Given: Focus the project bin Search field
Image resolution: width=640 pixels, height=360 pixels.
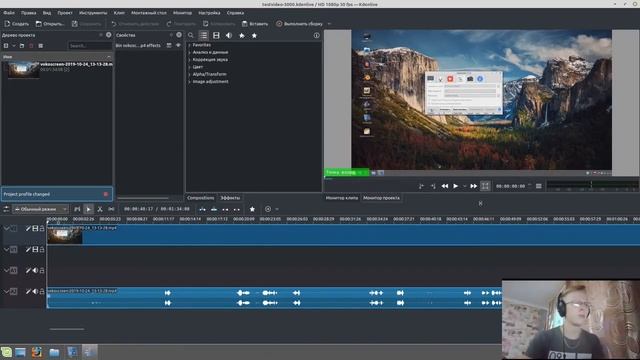Looking at the screenshot, I should pos(89,46).
